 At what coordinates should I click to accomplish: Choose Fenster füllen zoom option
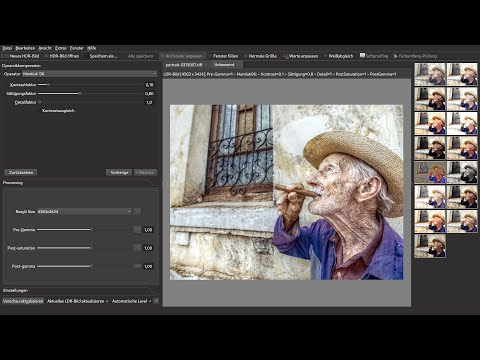click(223, 56)
